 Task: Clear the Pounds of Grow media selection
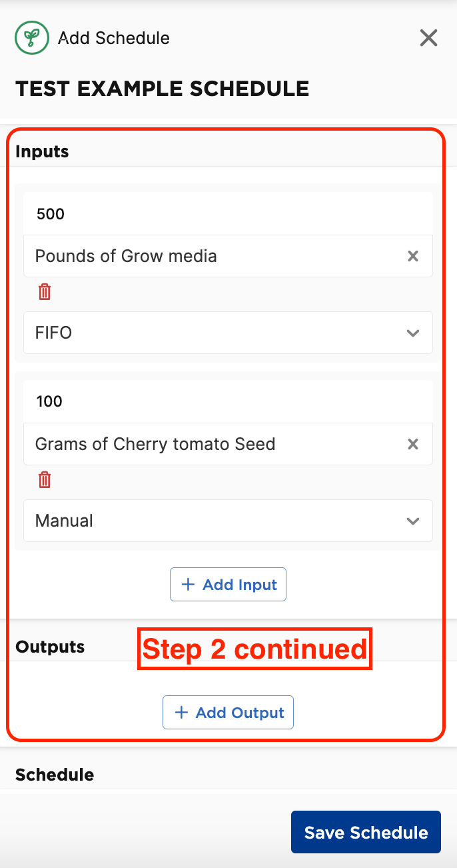pyautogui.click(x=413, y=256)
